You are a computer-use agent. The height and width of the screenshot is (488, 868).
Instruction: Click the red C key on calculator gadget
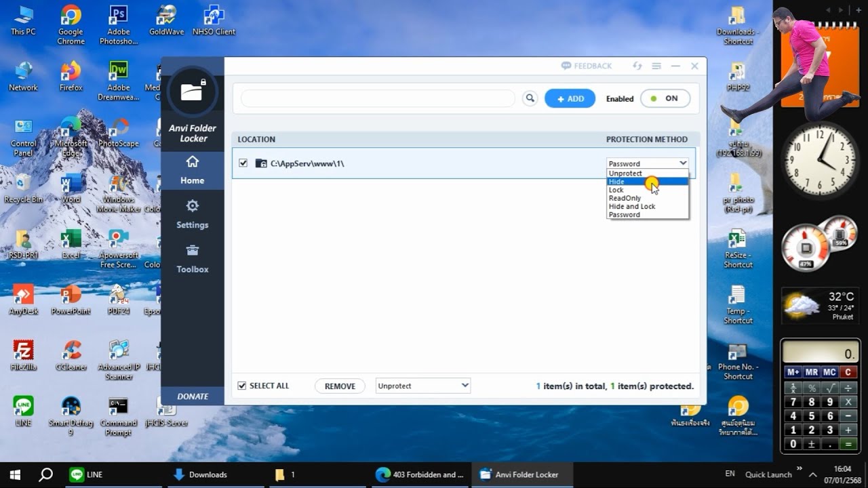[848, 372]
